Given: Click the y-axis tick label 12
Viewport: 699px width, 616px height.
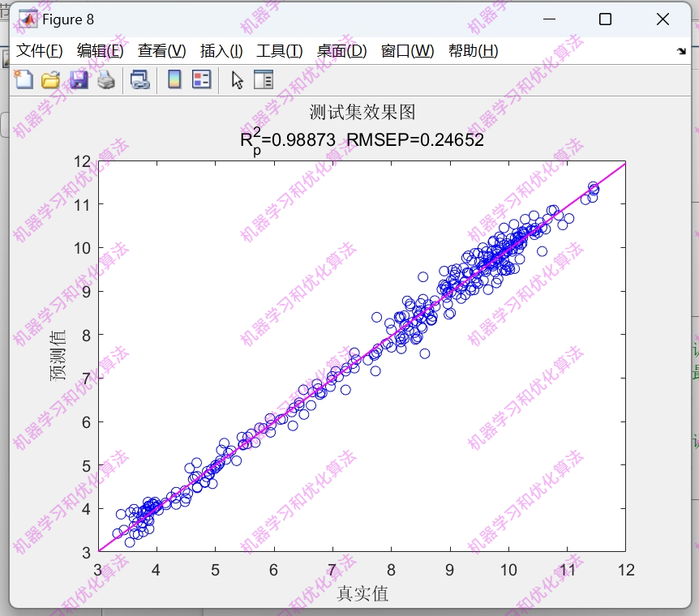Looking at the screenshot, I should [82, 161].
